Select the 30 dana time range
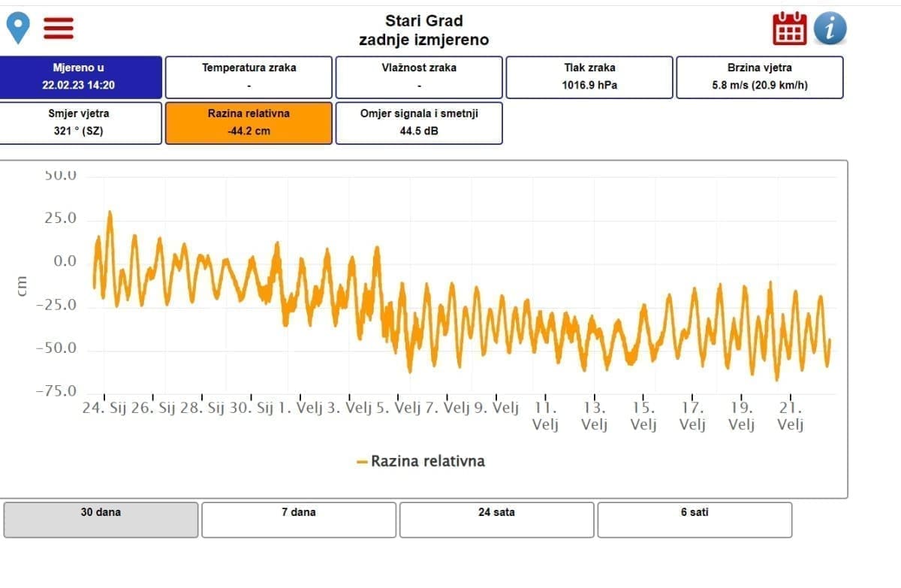The width and height of the screenshot is (901, 588). click(101, 520)
